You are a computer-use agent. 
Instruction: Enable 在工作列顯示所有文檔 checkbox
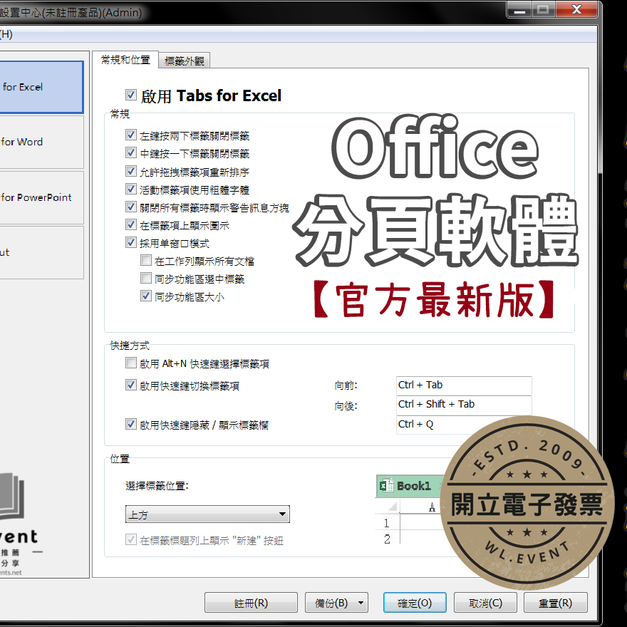(x=146, y=260)
